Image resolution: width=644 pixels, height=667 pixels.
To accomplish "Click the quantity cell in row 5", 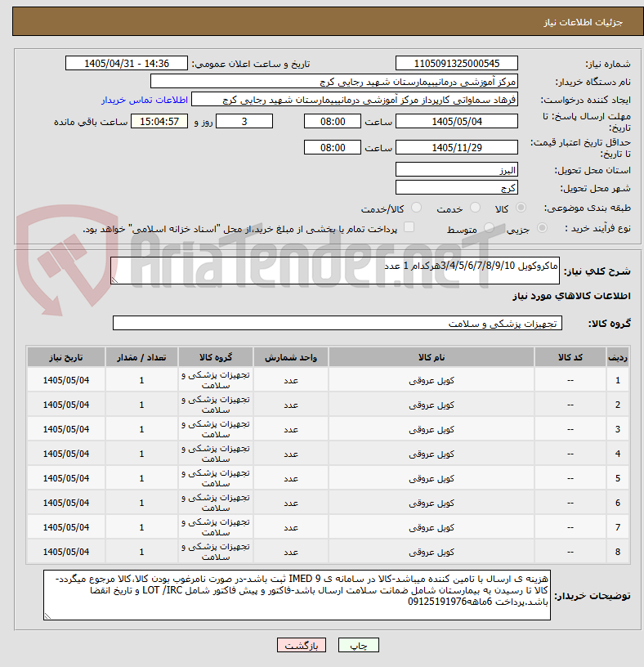I will (141, 478).
